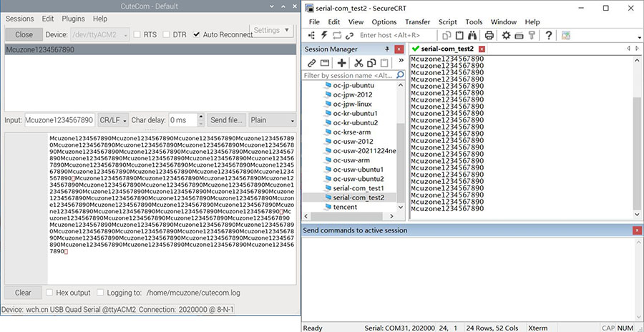Viewport: 644px width, 332px height.
Task: Click the Close device button in CuteCom
Action: (x=24, y=35)
